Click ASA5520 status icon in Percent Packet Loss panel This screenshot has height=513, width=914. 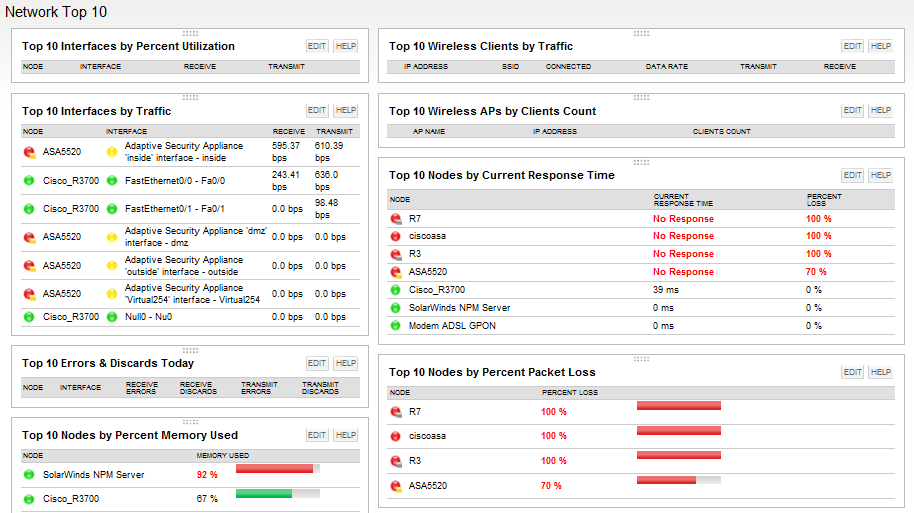coord(396,486)
